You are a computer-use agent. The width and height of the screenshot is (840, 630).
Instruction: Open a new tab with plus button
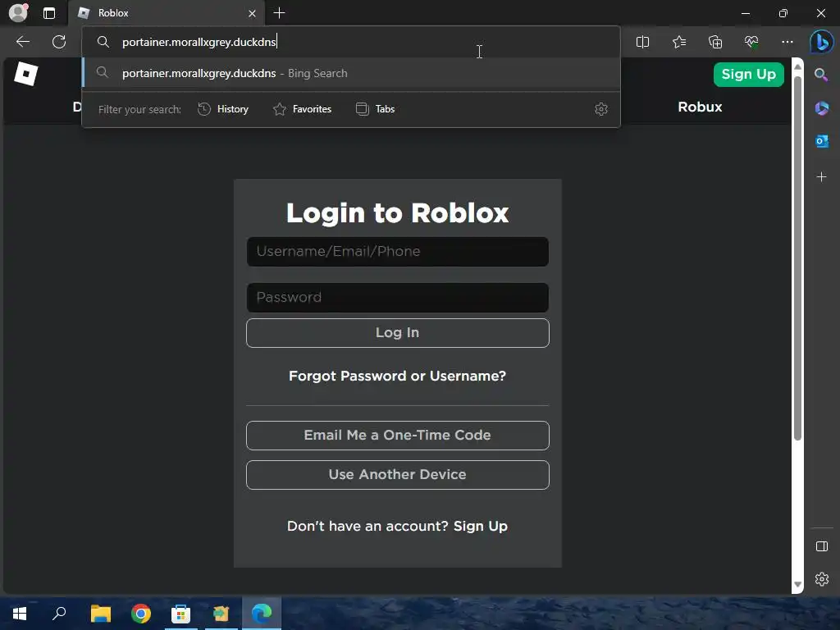point(279,13)
